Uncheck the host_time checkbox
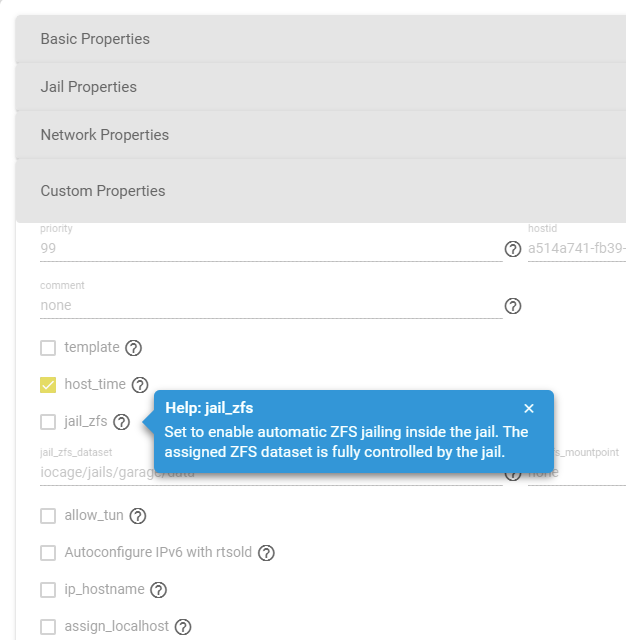626x640 pixels. [x=48, y=385]
